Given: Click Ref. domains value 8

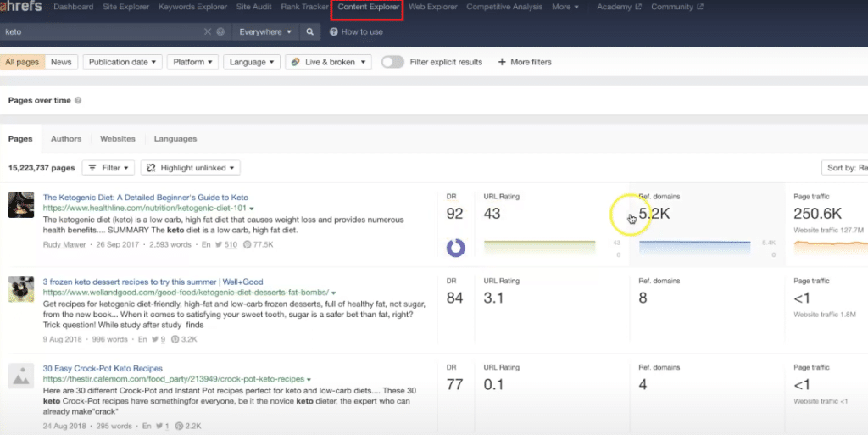Looking at the screenshot, I should pyautogui.click(x=643, y=298).
